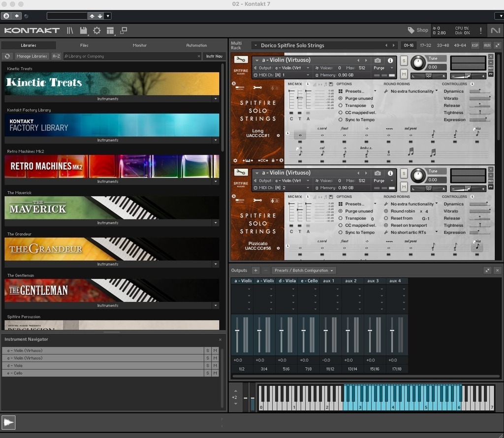Solo e - Cello in Instrument Navigator
504x438 pixels.
[208, 373]
